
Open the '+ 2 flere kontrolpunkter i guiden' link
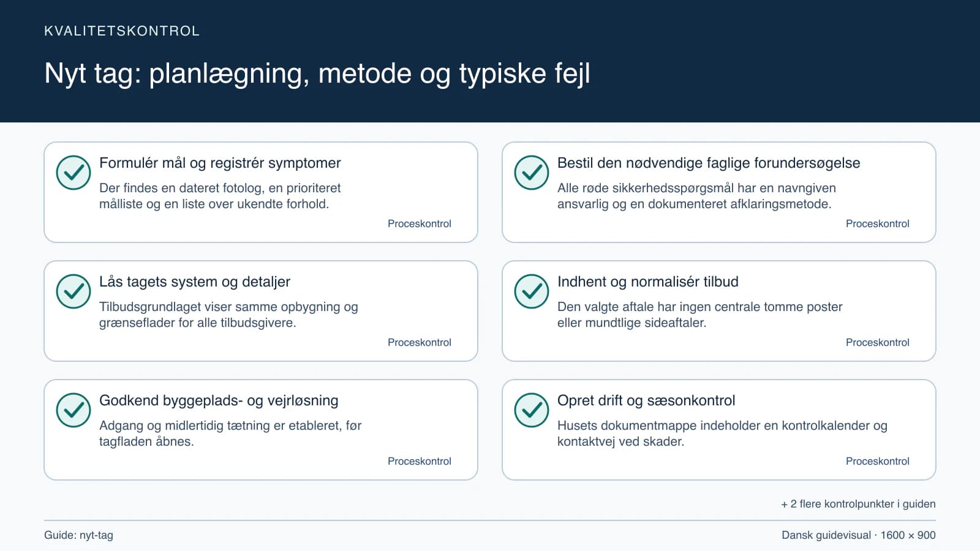(x=858, y=504)
